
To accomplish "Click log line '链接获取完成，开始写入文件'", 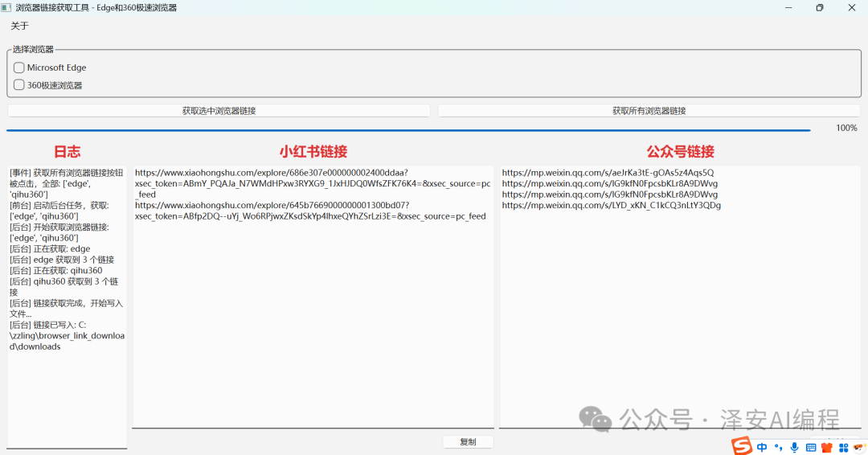I will pos(66,309).
